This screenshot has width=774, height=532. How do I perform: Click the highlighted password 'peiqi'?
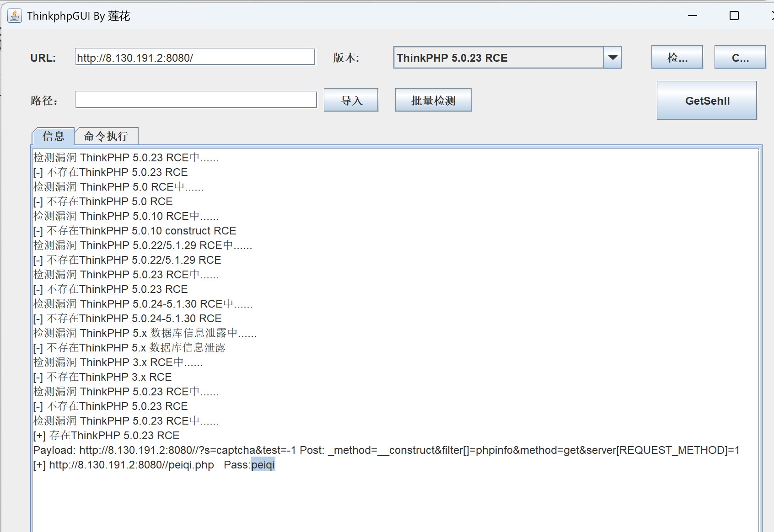pos(263,465)
